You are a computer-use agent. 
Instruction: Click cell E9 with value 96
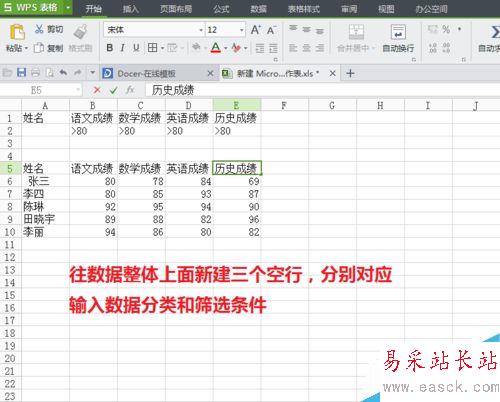tap(237, 219)
